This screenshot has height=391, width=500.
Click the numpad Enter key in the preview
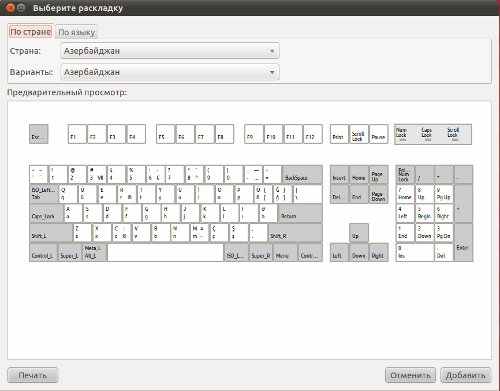click(x=464, y=243)
